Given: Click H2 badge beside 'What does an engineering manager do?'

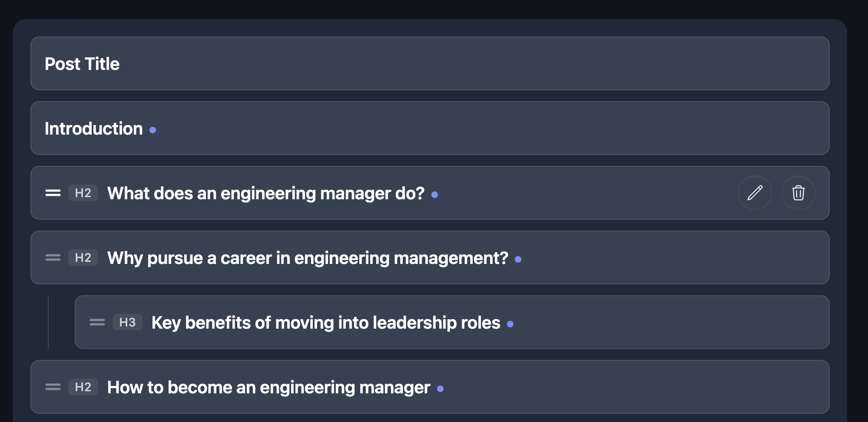Looking at the screenshot, I should tap(83, 193).
